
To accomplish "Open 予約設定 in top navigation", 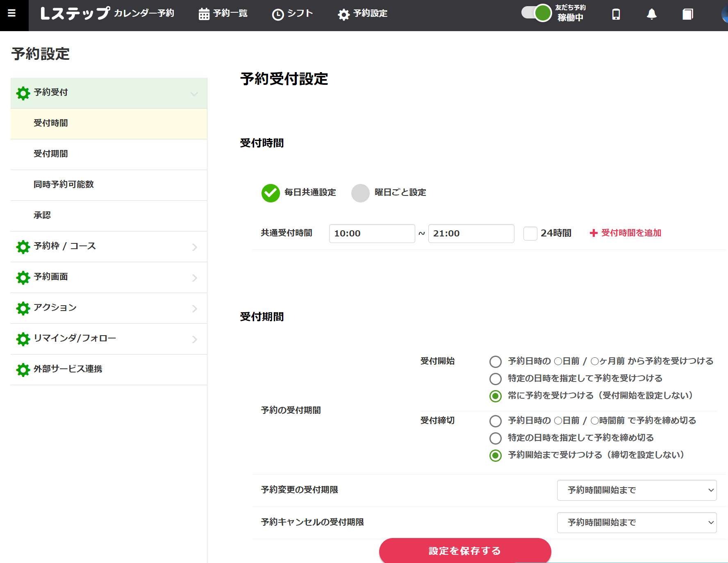I will click(x=363, y=14).
